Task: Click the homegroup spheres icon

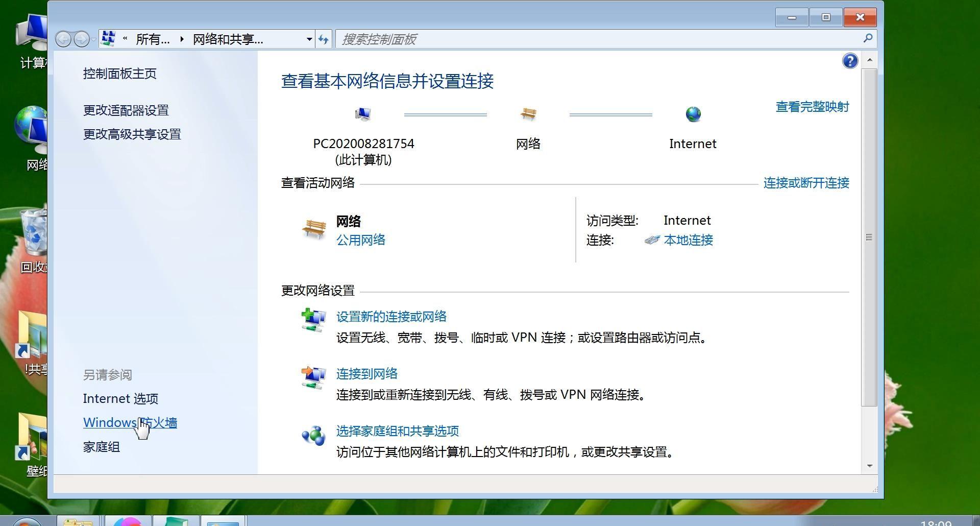Action: [x=313, y=435]
